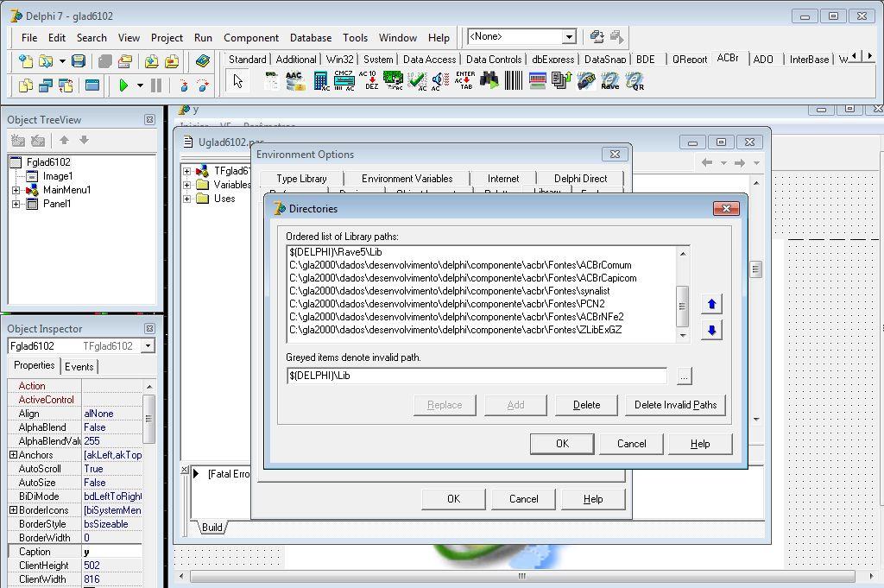
Task: Open the Tools menu
Action: (355, 38)
